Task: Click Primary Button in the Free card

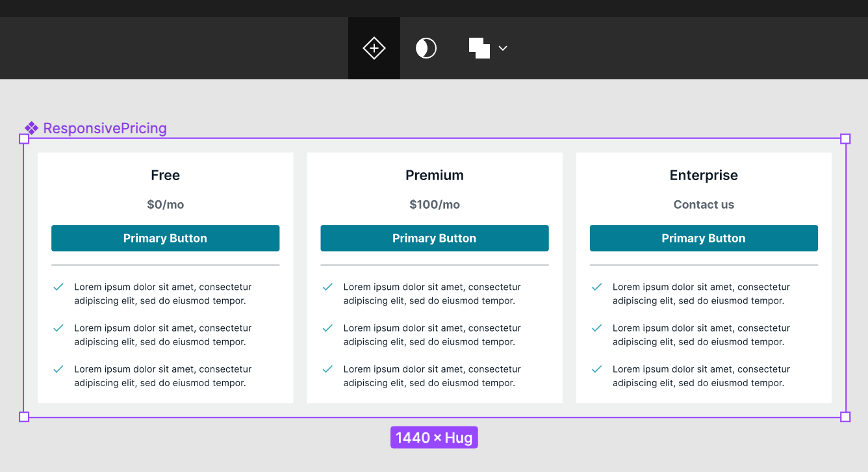Action: pyautogui.click(x=165, y=238)
